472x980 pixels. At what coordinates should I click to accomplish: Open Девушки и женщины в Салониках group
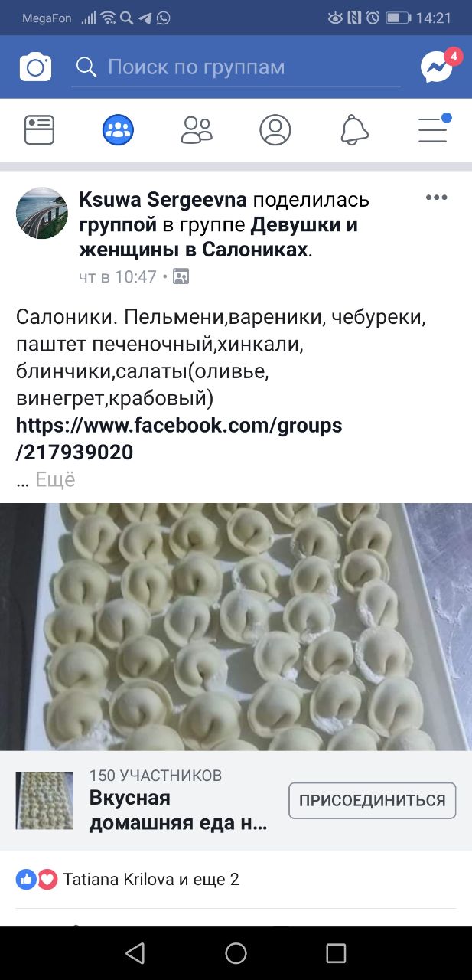[218, 237]
